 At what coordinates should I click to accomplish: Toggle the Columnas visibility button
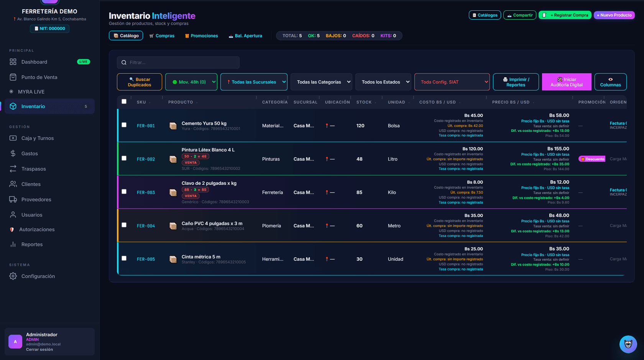click(610, 82)
